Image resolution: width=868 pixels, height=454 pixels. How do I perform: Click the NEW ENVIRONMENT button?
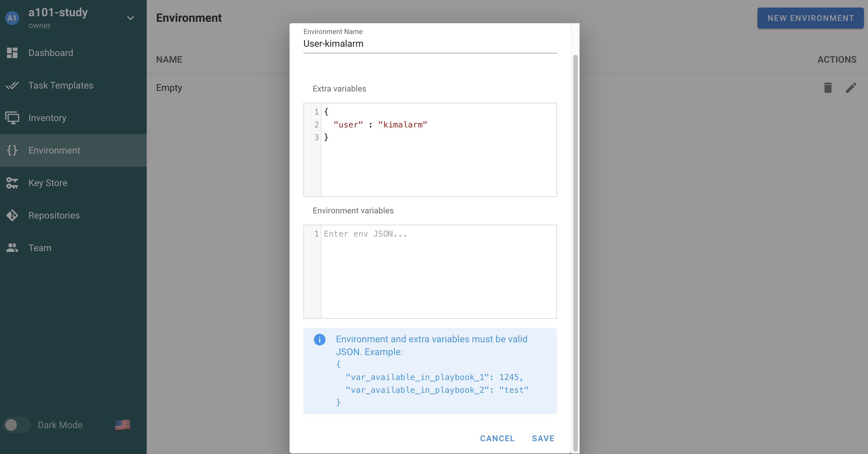(810, 18)
